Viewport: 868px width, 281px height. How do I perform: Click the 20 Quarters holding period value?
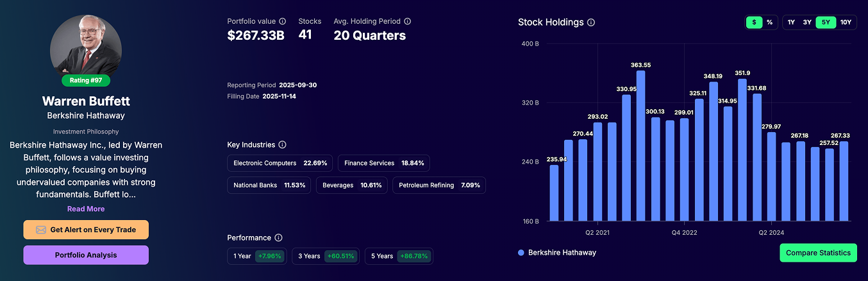[x=369, y=35]
